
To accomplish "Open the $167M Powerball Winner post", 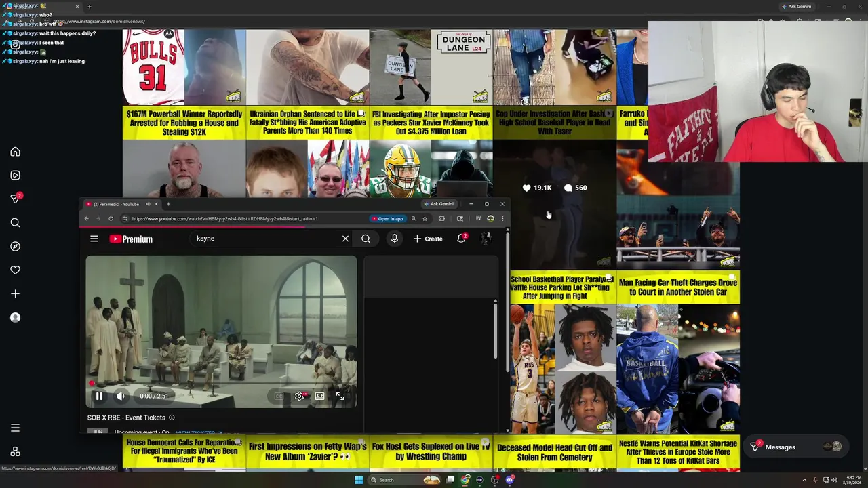I will (x=184, y=151).
